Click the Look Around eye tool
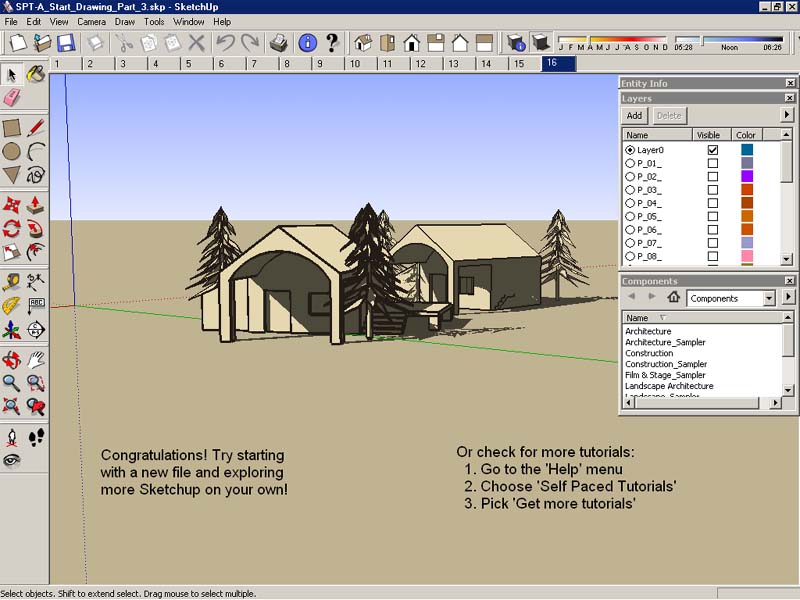Image resolution: width=800 pixels, height=600 pixels. tap(12, 460)
